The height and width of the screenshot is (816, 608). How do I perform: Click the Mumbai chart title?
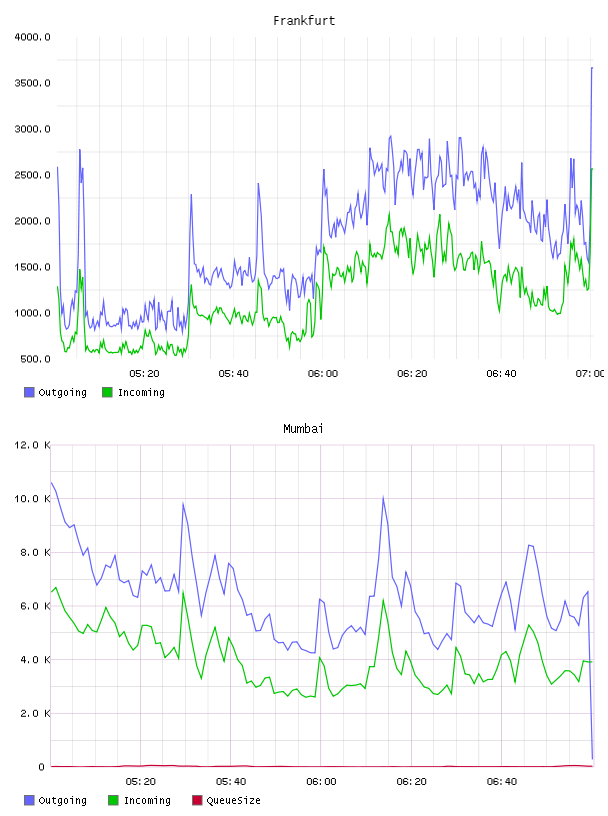[x=303, y=429]
